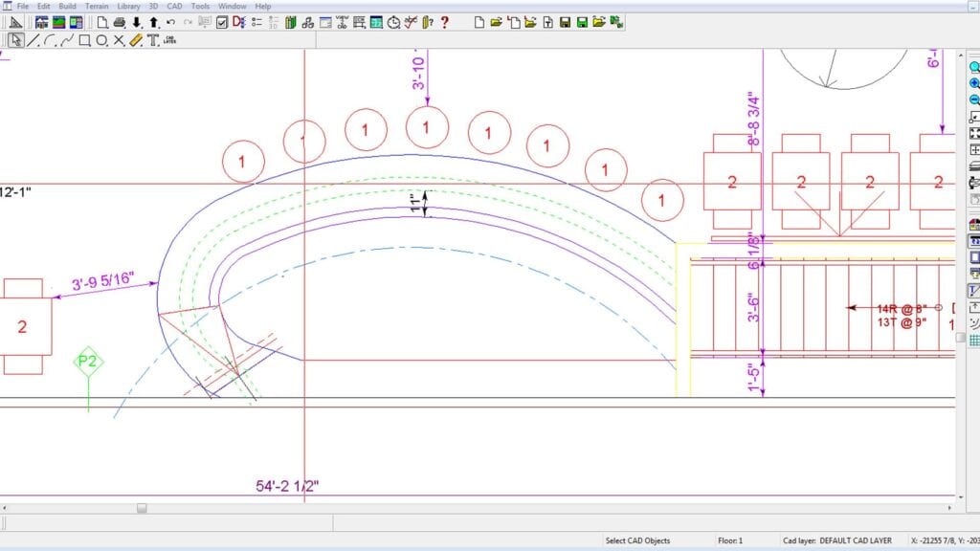Viewport: 980px width, 551px height.
Task: Open the Tools menu
Action: point(200,7)
